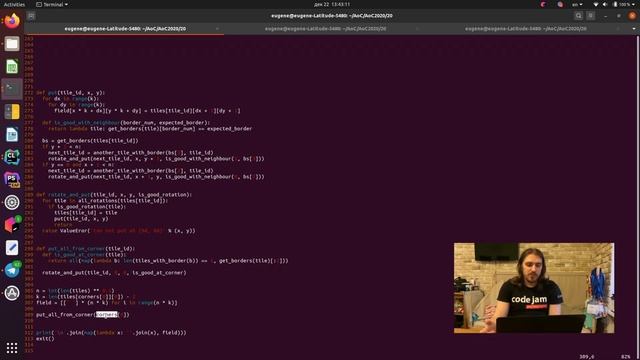Close the first terminal tab

click(217, 29)
